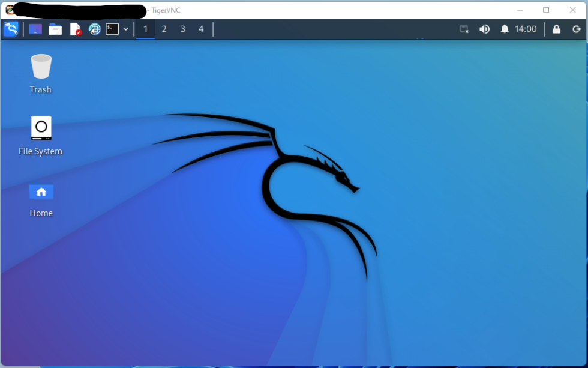This screenshot has width=588, height=368.
Task: Switch to workspace 2
Action: (164, 29)
